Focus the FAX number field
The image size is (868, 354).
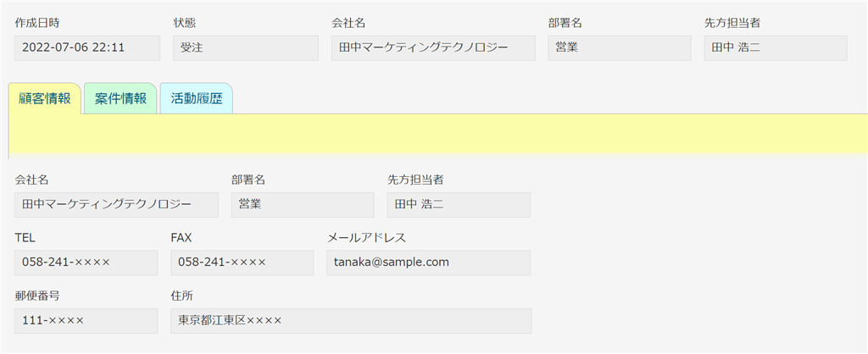[x=242, y=263]
